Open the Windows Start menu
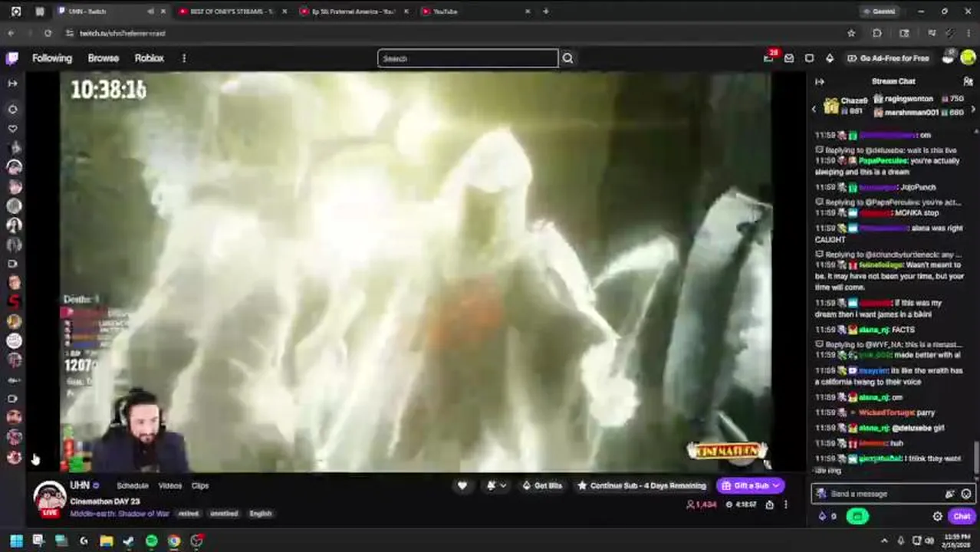980x552 pixels. pos(15,541)
